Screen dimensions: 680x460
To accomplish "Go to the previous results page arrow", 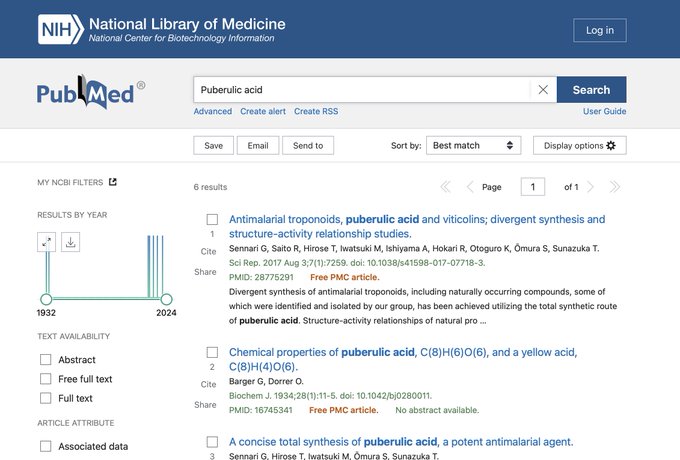I will click(x=470, y=187).
